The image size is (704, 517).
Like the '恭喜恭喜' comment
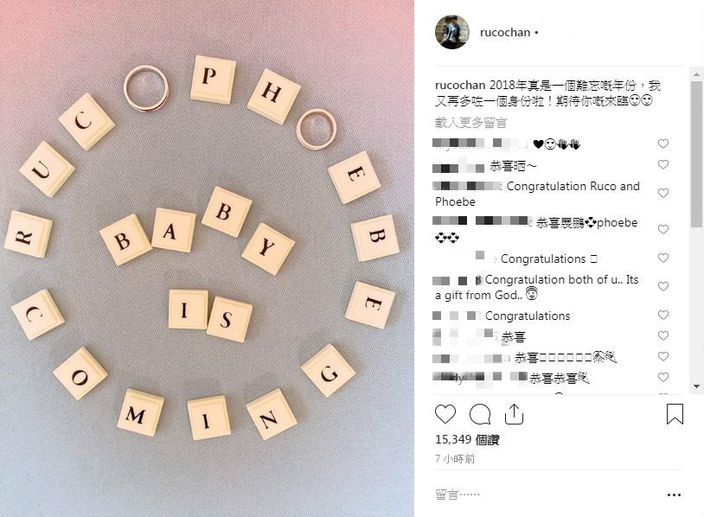click(663, 377)
